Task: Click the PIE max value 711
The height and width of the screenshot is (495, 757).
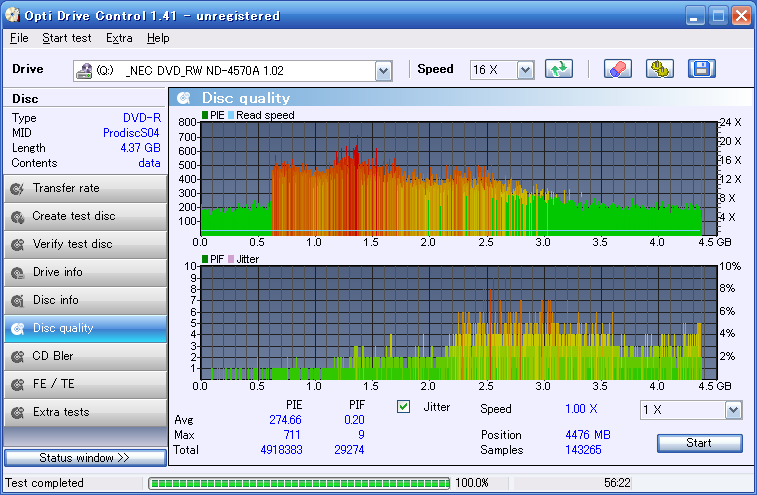Action: coord(292,435)
